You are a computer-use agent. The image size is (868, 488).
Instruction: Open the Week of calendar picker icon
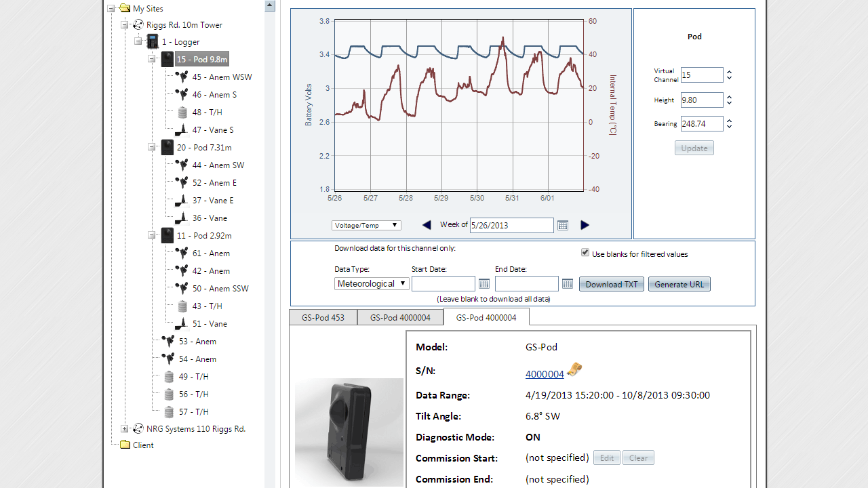pyautogui.click(x=563, y=225)
